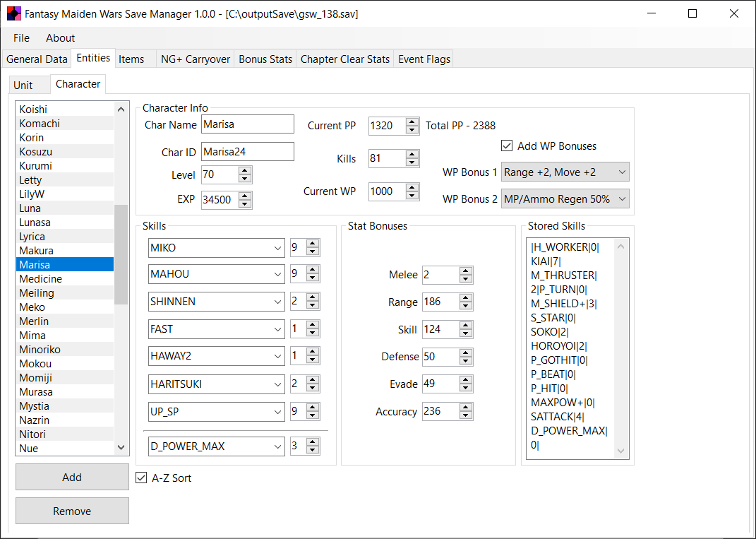Decrease FAST skill level down arrow
Viewport: 756px width, 539px height.
[x=313, y=333]
